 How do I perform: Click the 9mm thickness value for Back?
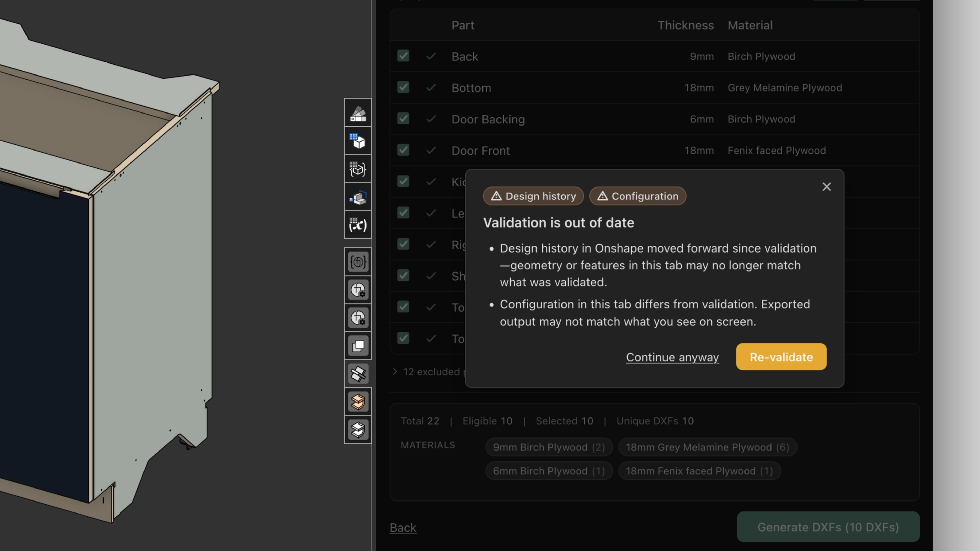[x=701, y=56]
